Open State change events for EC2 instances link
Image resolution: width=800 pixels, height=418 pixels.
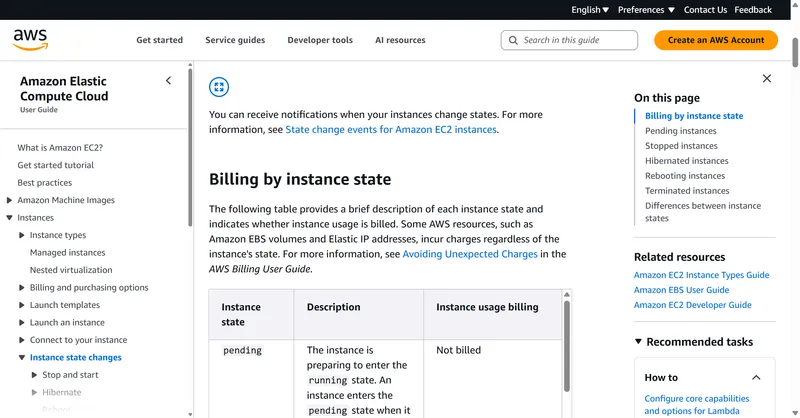(391, 130)
